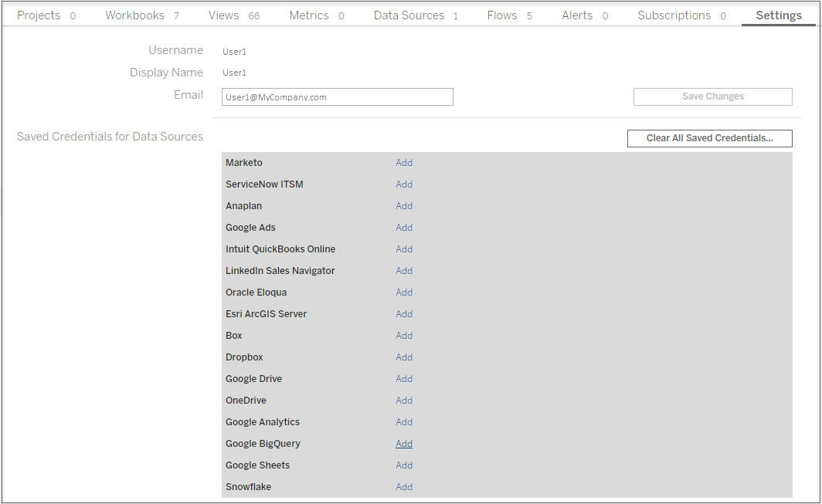Open the Projects tab

point(46,15)
